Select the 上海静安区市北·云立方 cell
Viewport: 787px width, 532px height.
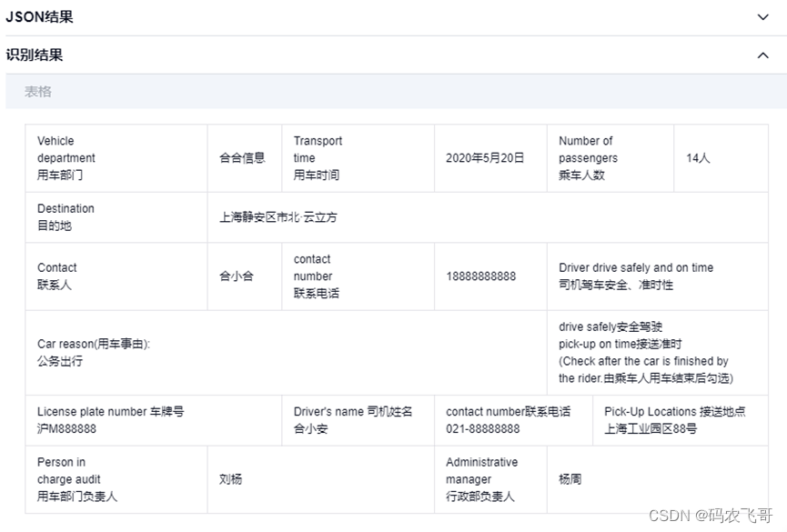click(488, 217)
